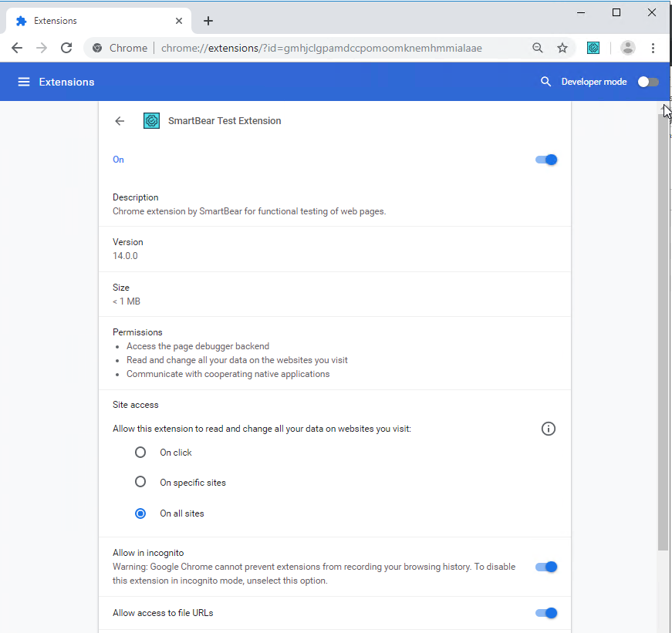Click the user profile avatar icon
672x633 pixels.
pos(628,48)
